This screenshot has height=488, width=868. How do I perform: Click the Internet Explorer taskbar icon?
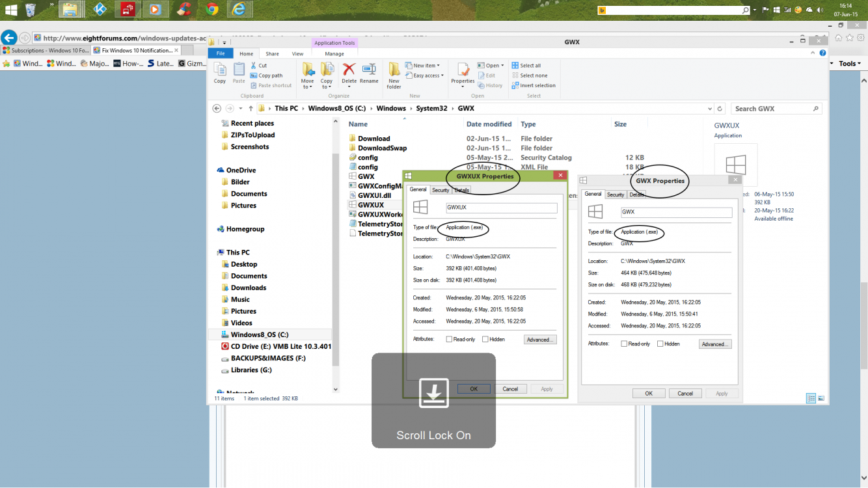pos(239,9)
